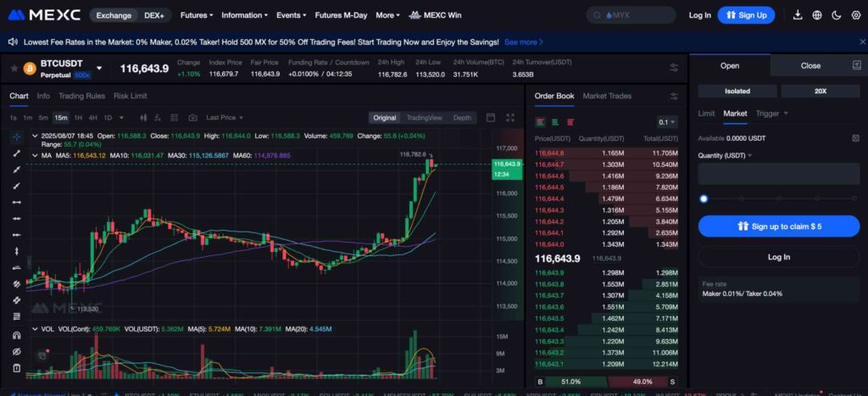Show only bids in order book
Viewport: 868px width, 396px height.
pyautogui.click(x=555, y=122)
